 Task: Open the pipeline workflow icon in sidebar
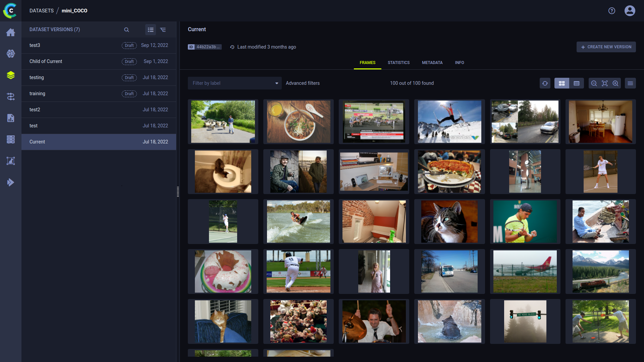(11, 97)
